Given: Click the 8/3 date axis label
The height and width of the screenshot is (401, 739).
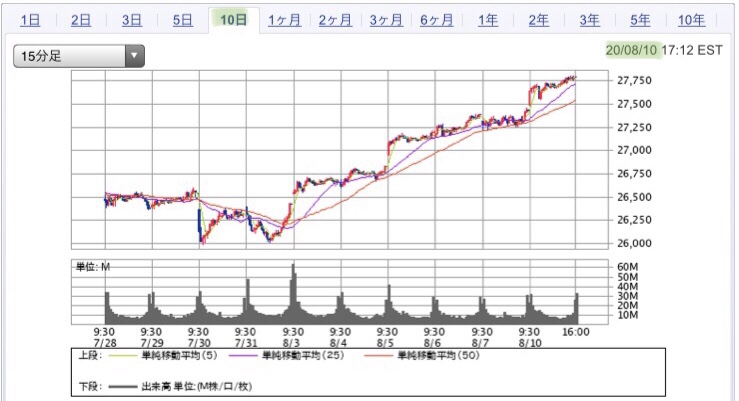Looking at the screenshot, I should click(x=291, y=343).
